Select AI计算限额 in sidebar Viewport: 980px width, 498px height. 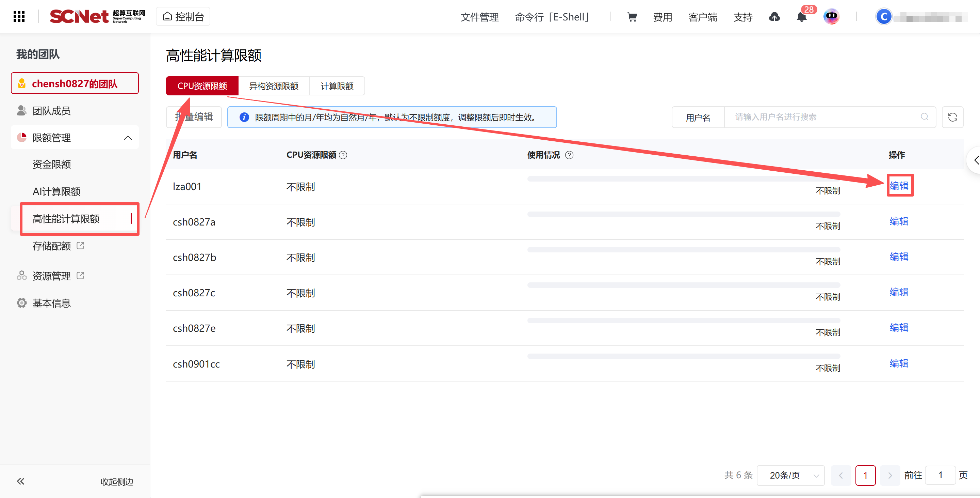point(56,191)
